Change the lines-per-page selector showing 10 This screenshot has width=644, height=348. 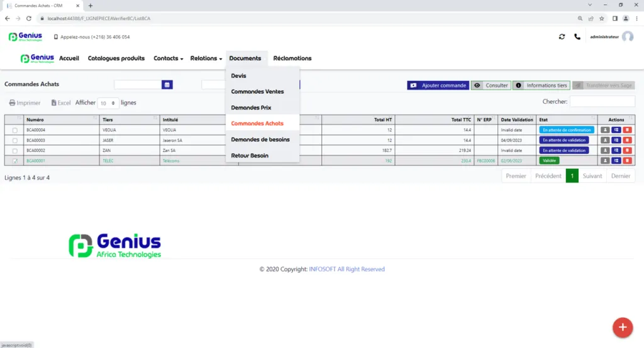click(108, 103)
